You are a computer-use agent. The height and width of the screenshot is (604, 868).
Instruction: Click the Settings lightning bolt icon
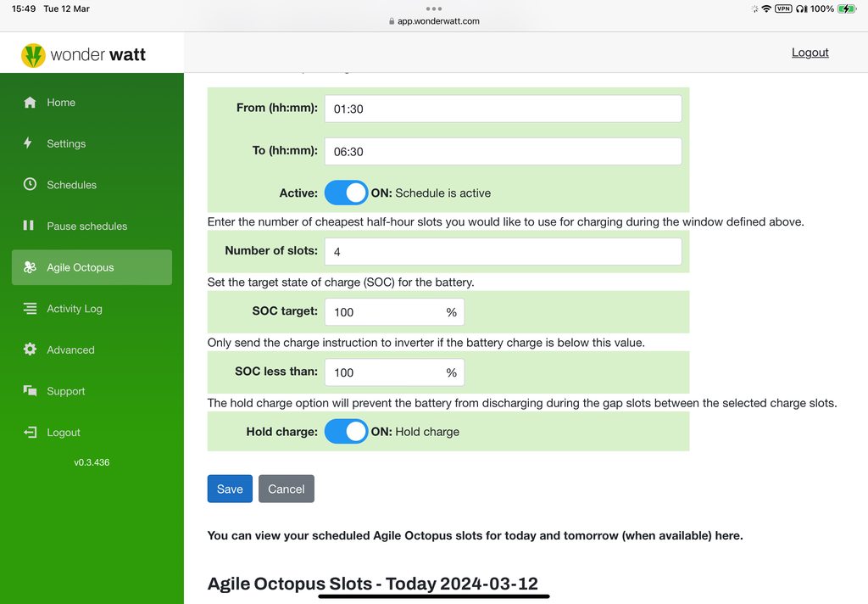pos(29,143)
